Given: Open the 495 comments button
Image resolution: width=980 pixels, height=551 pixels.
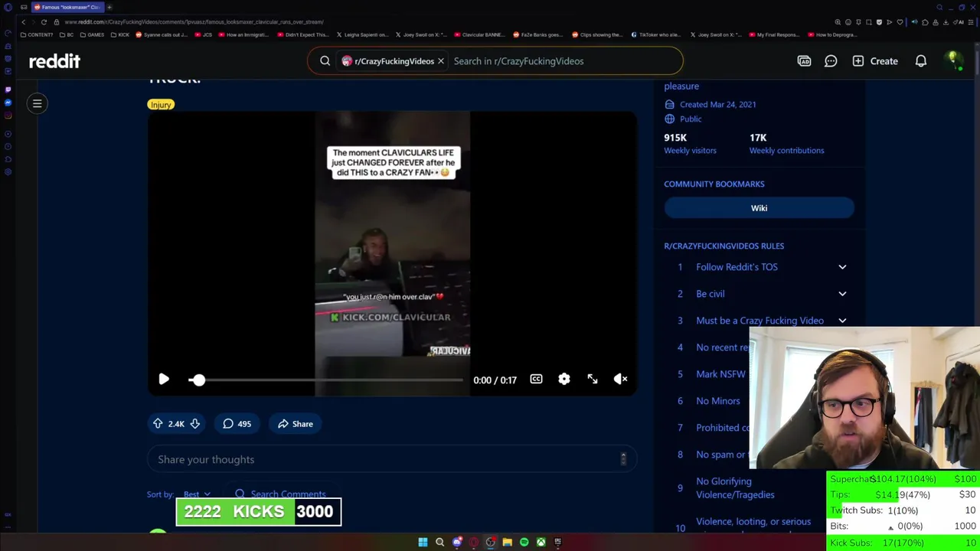Looking at the screenshot, I should coord(237,424).
